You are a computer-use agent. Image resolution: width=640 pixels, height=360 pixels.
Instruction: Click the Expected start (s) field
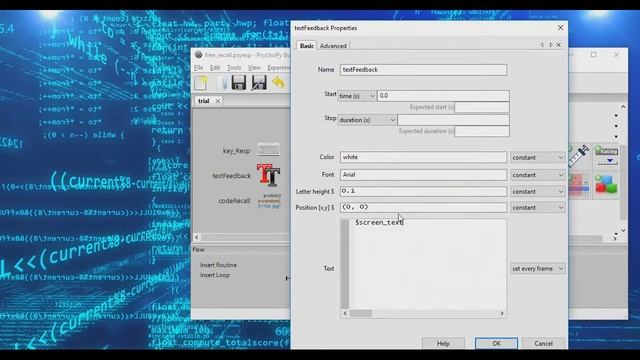[482, 107]
